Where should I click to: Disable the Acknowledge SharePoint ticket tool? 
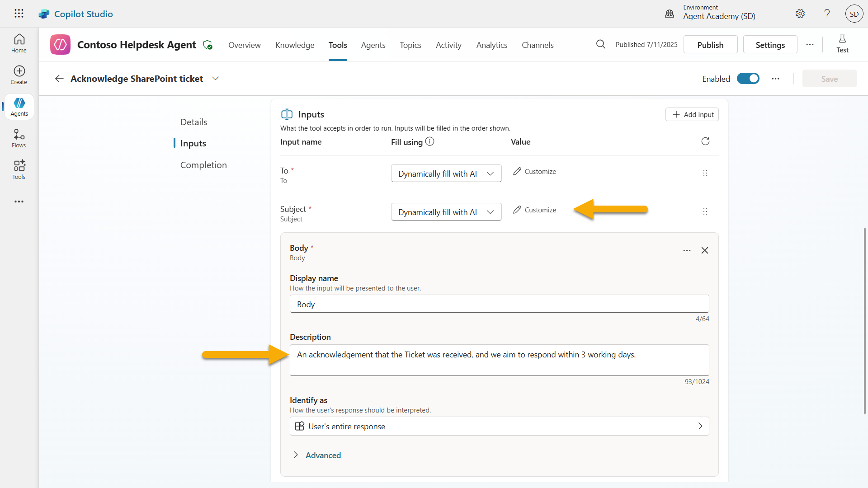coord(748,78)
